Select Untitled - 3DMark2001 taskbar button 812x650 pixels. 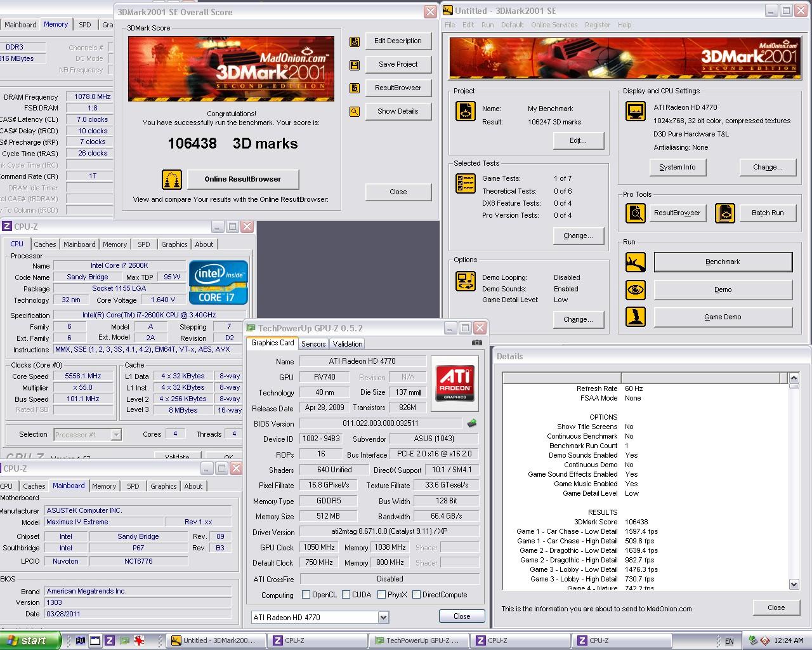(x=217, y=640)
